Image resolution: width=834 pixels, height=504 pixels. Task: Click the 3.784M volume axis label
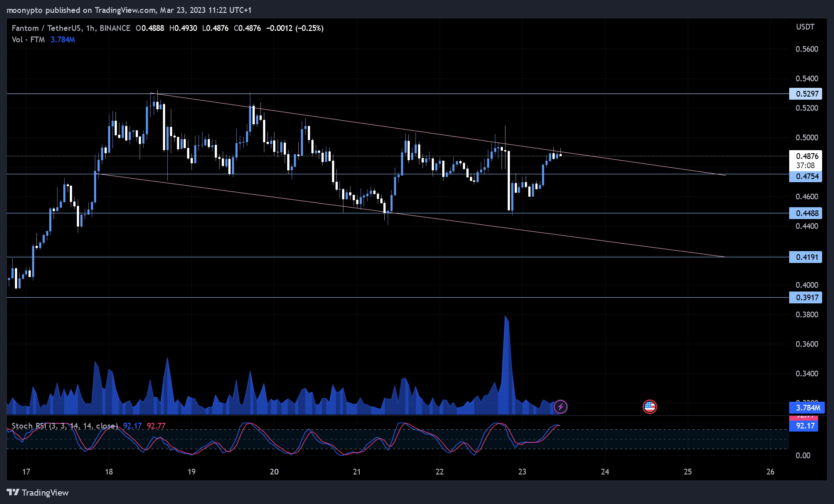tap(807, 407)
